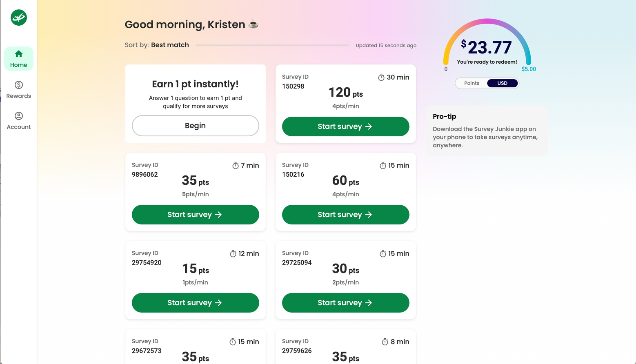The height and width of the screenshot is (364, 636).
Task: Select the survey card with ID 29759626
Action: coord(345,347)
